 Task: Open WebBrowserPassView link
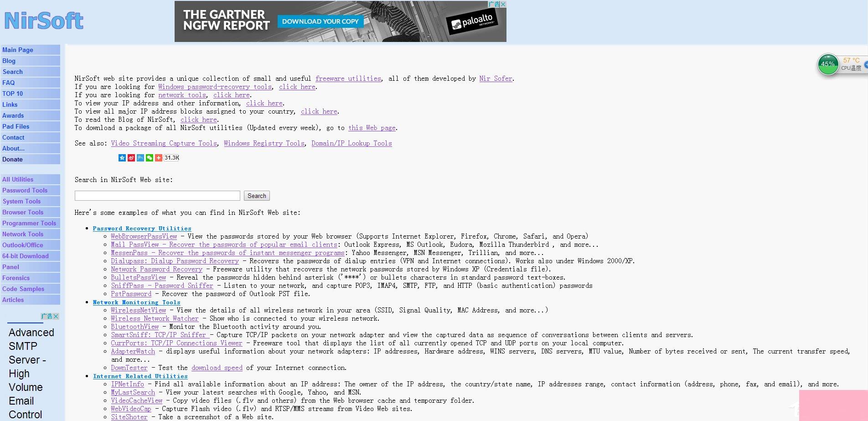(x=144, y=236)
